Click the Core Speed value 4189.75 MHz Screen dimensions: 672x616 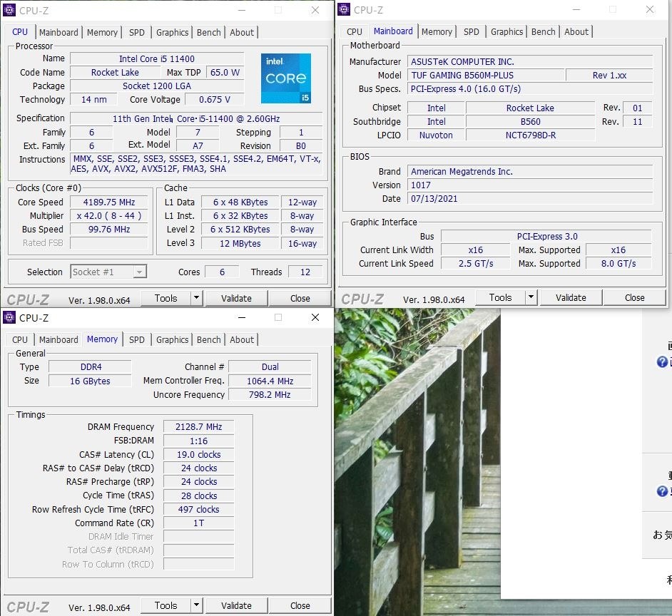109,202
